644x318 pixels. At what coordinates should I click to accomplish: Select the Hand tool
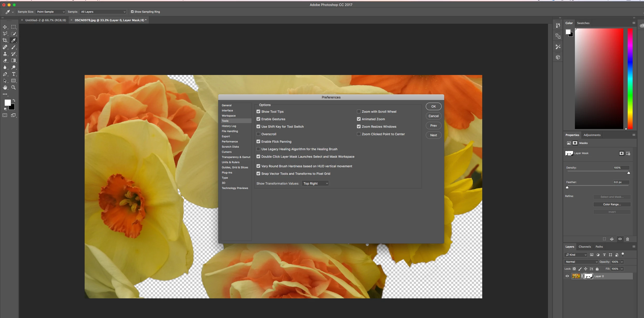[x=5, y=88]
